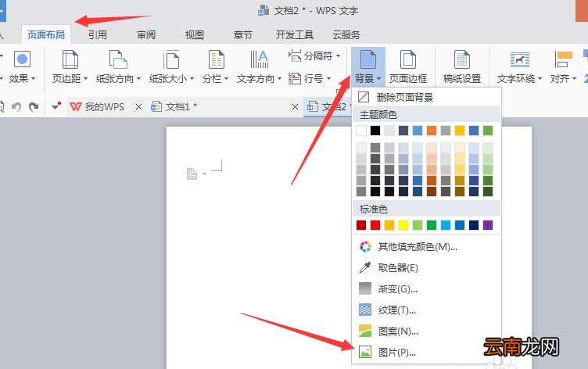Select the dark red standard color swatch
The image size is (588, 369).
(361, 224)
